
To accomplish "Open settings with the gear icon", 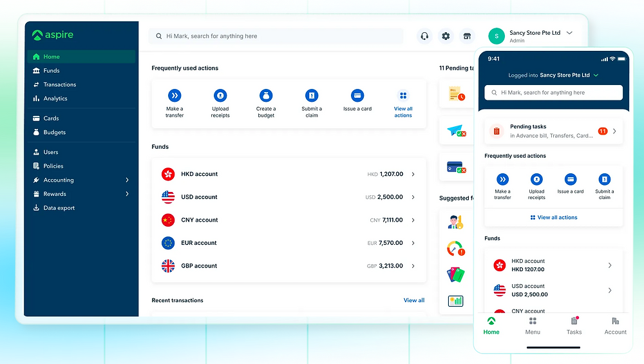I will click(x=446, y=36).
